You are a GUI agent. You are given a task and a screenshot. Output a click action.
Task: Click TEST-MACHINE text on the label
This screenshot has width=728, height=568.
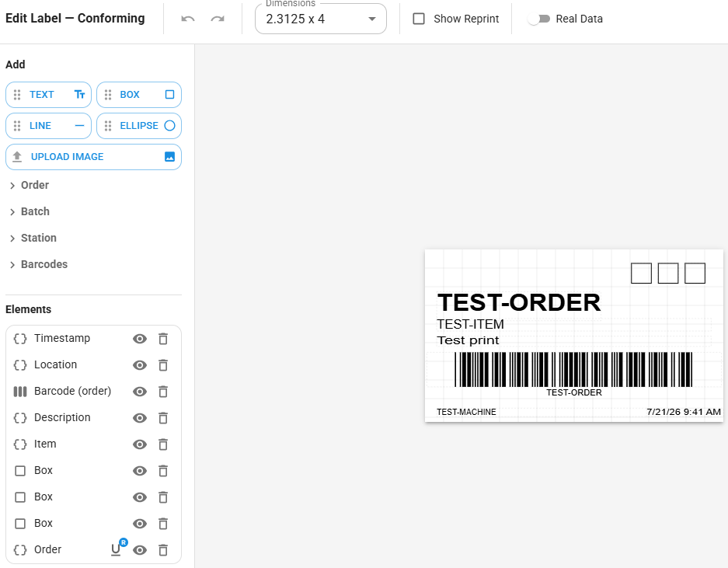pyautogui.click(x=466, y=412)
